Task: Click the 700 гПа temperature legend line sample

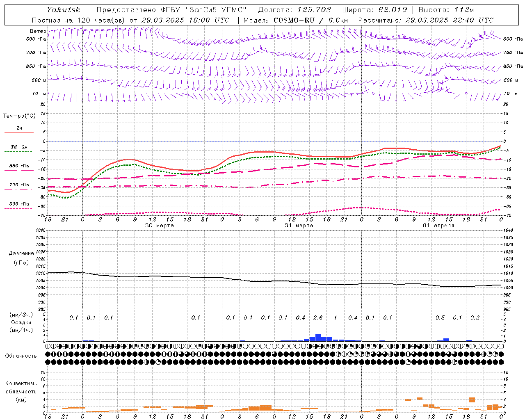Action: [x=19, y=189]
